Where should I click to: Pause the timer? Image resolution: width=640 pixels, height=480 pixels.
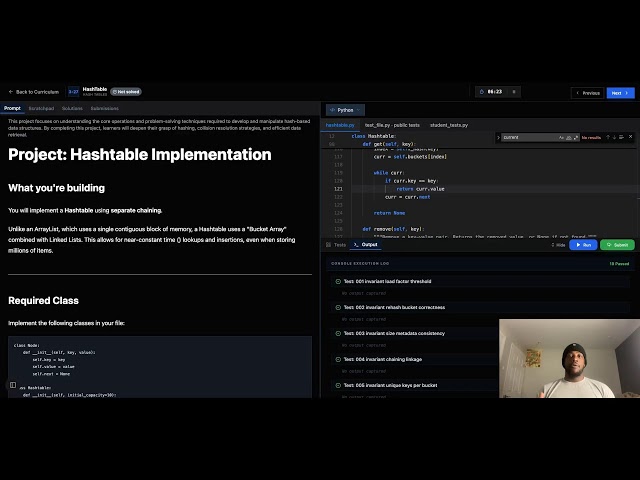[514, 92]
